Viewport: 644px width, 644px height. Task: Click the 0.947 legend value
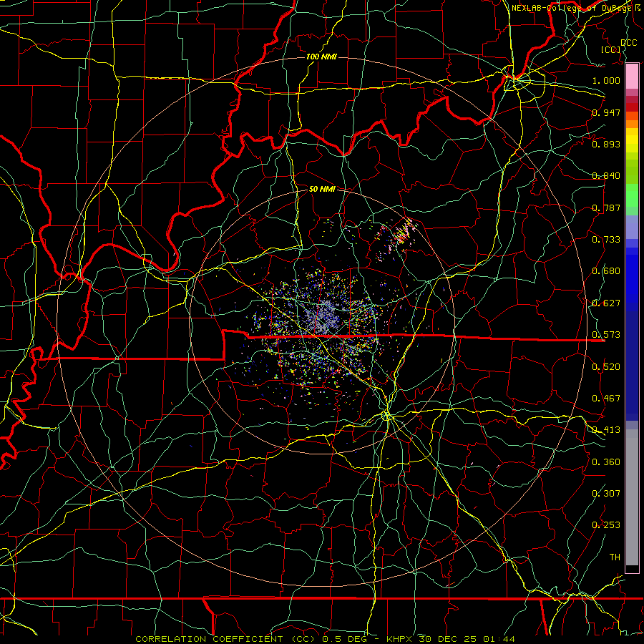(x=606, y=112)
